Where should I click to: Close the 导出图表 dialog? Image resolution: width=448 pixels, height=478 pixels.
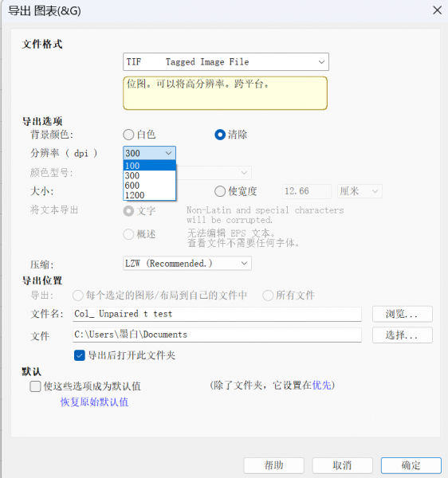pyautogui.click(x=438, y=10)
